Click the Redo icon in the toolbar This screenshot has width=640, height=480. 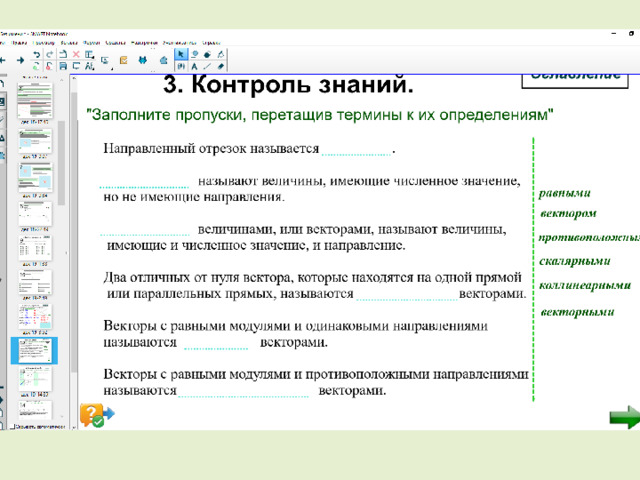[50, 54]
